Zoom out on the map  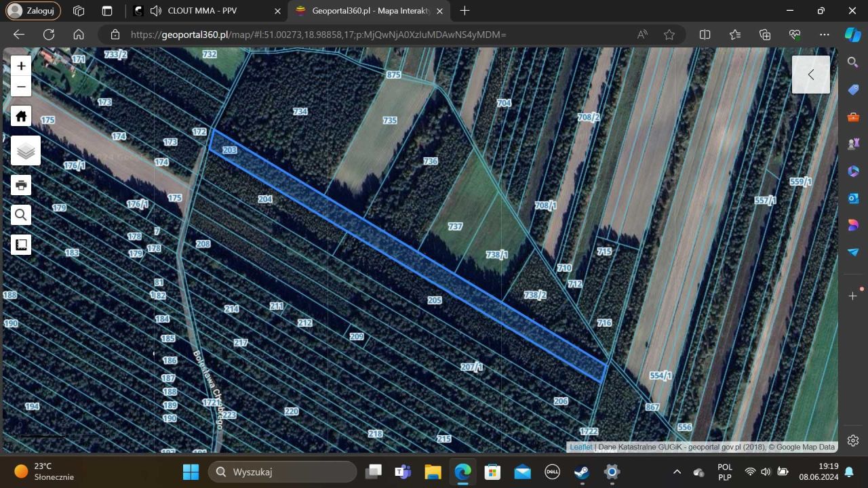tap(21, 87)
